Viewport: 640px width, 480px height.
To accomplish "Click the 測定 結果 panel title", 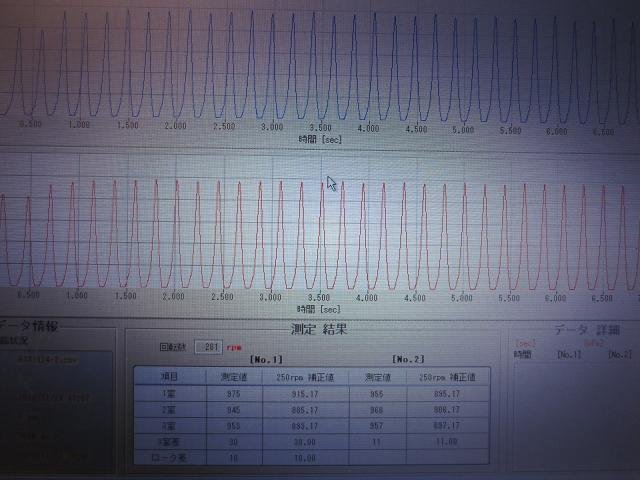I will [319, 329].
